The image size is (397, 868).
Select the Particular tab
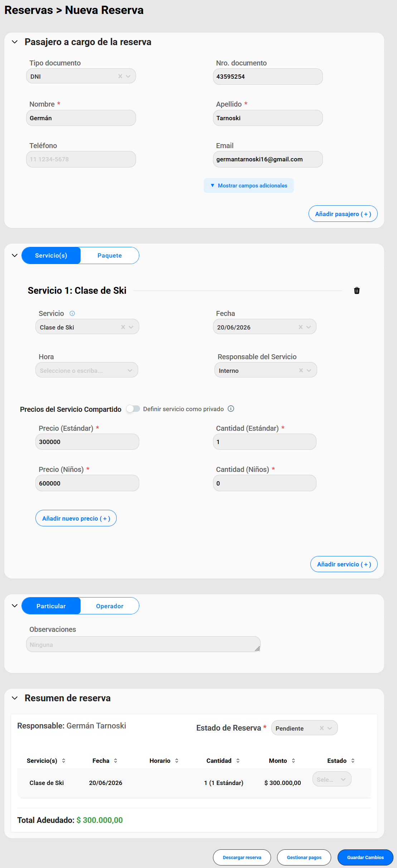51,606
